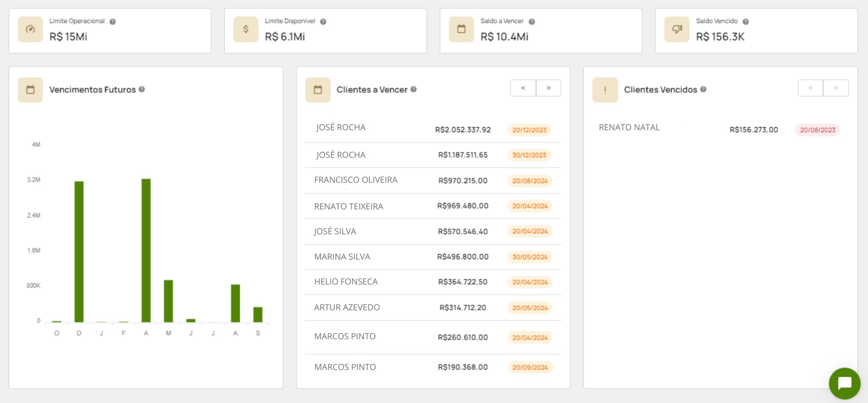Click help icon beside Saldo Vencido label
Viewport: 868px width, 403px height.
745,22
